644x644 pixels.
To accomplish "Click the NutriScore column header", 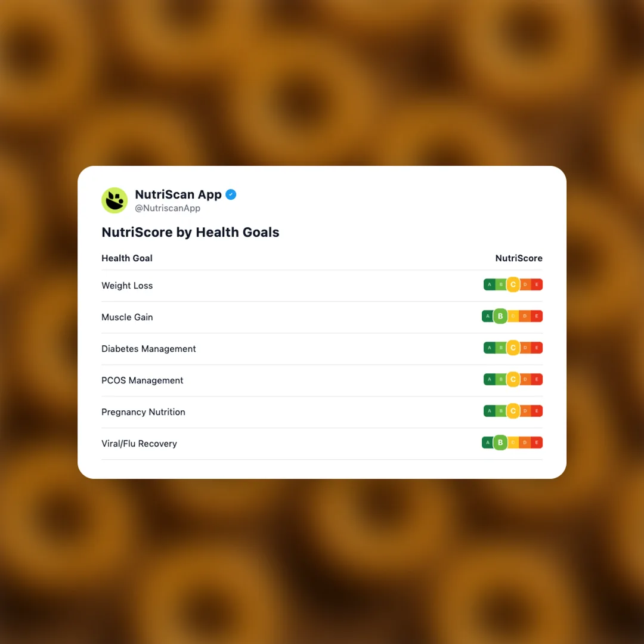I will (519, 258).
